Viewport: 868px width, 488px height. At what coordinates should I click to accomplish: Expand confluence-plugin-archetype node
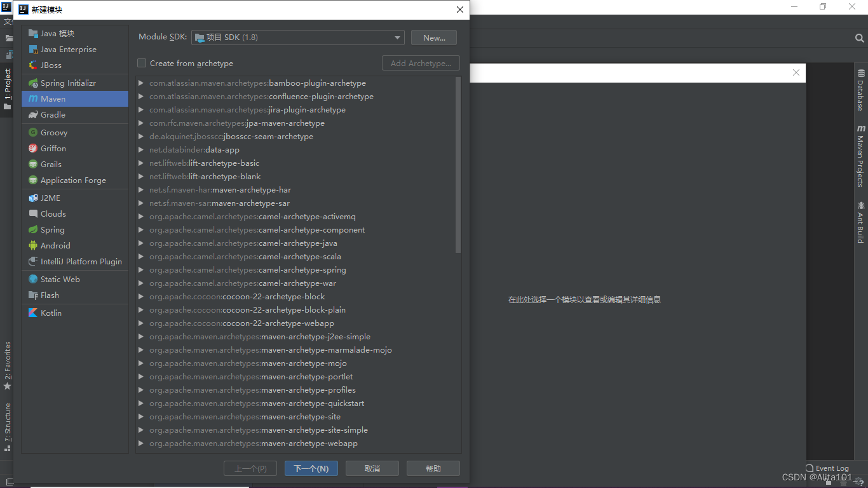click(141, 97)
